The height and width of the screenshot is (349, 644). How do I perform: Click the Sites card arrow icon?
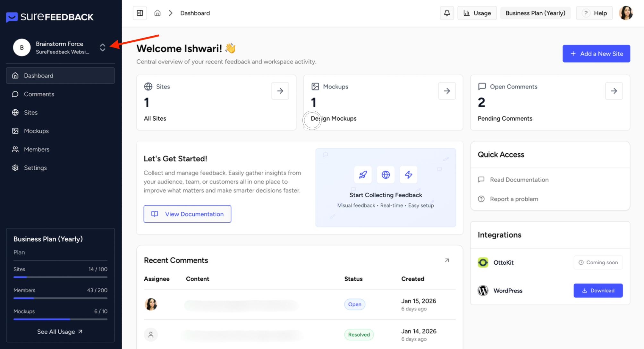(280, 91)
